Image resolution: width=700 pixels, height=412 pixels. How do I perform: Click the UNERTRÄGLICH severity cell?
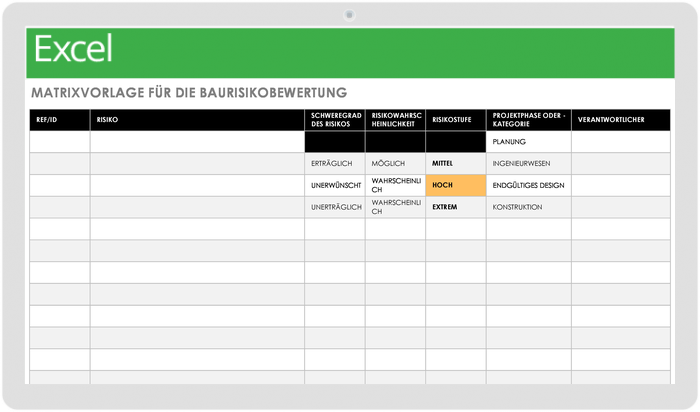[335, 208]
